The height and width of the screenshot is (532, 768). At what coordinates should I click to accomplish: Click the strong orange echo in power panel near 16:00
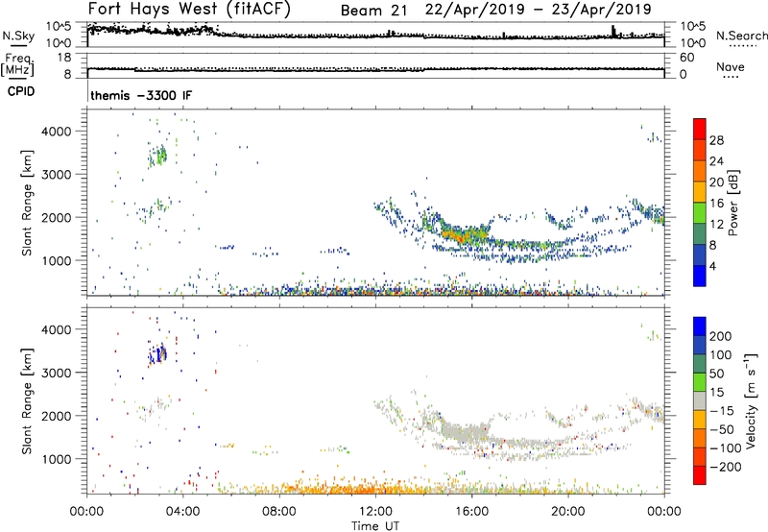[461, 236]
